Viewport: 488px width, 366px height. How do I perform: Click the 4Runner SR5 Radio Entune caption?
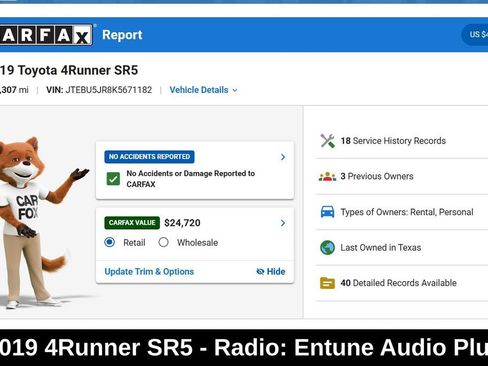pos(244,347)
